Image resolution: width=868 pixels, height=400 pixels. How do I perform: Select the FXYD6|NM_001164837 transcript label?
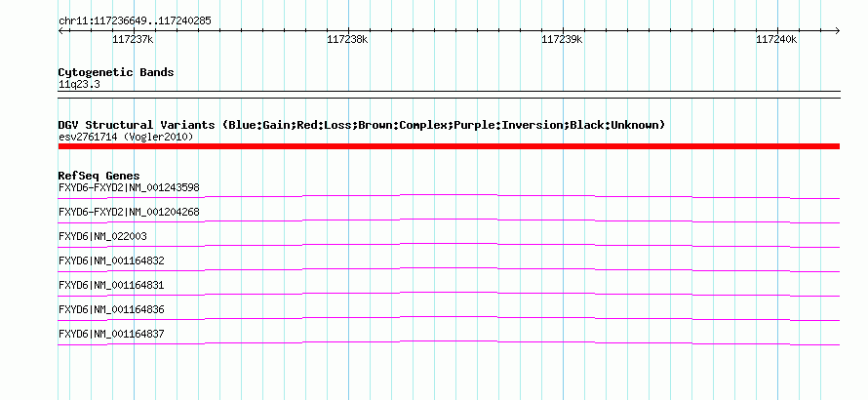[x=111, y=334]
